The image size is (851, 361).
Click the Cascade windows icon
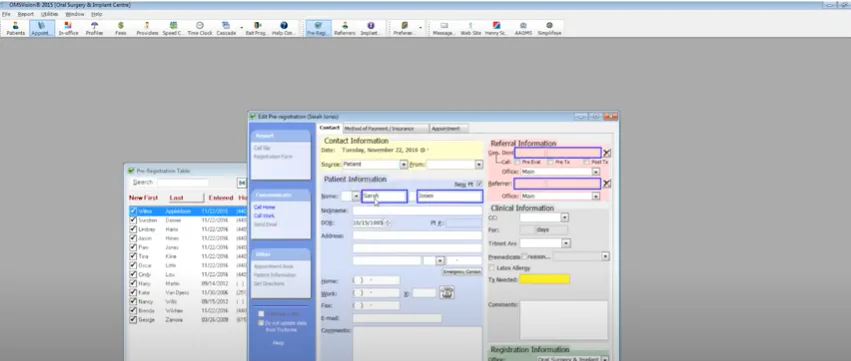[x=226, y=28]
